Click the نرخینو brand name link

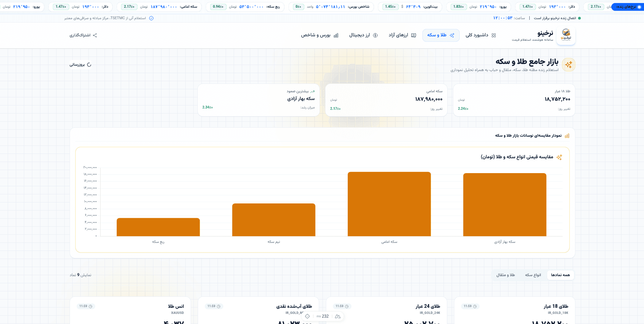coord(545,33)
